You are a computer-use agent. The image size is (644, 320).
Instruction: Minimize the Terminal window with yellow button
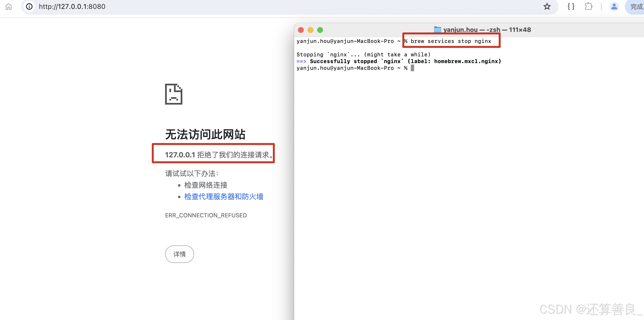310,30
